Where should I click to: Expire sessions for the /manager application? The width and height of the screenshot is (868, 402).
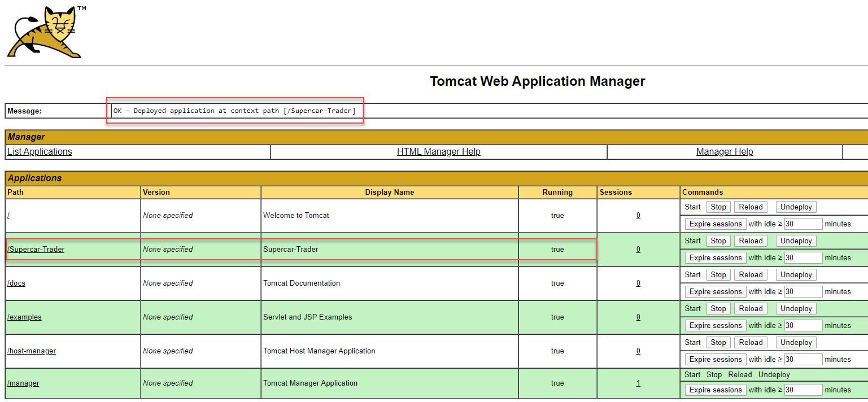pos(716,390)
